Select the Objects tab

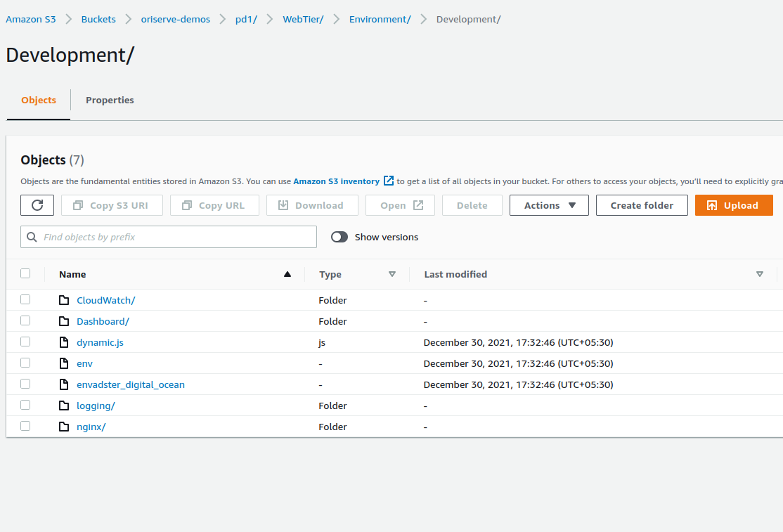click(39, 100)
